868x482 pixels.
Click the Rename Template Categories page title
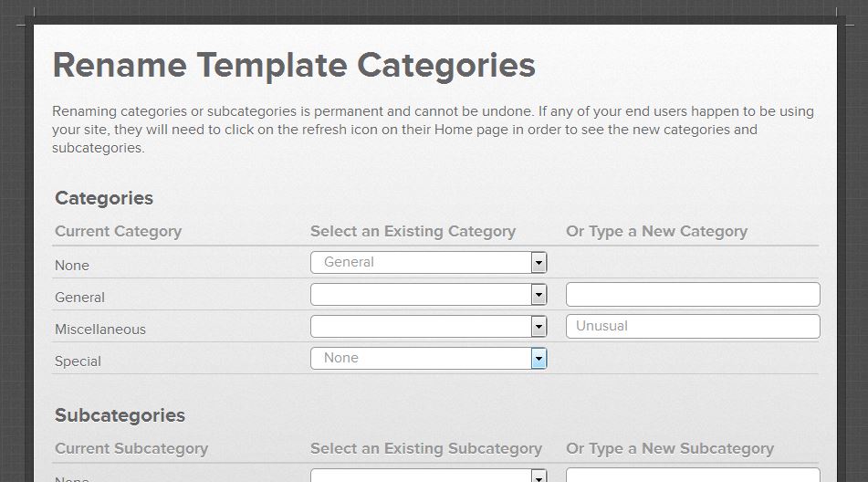[294, 66]
